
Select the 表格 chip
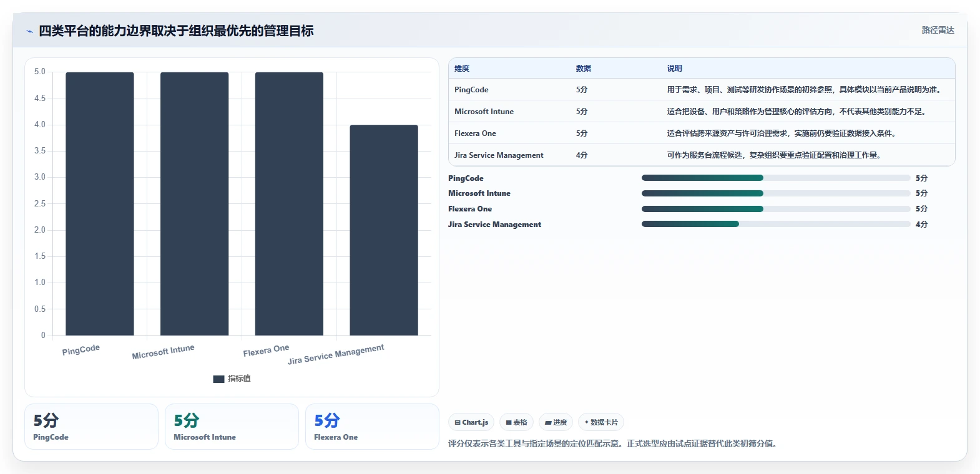tap(516, 422)
